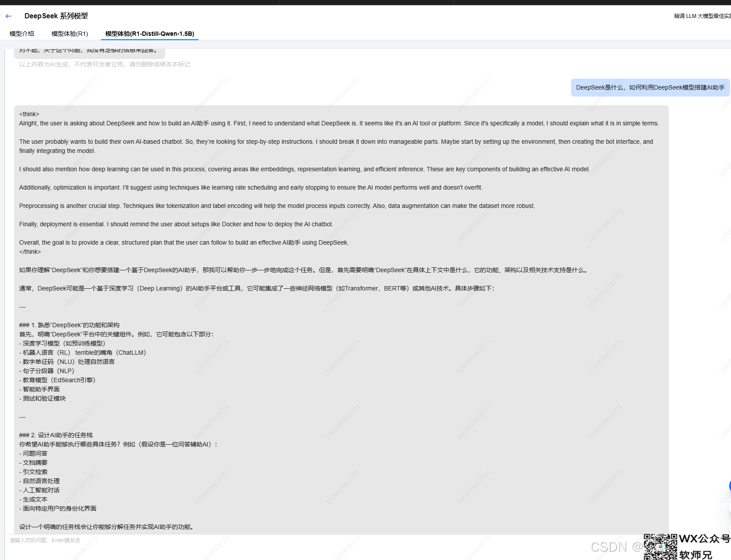731x560 pixels.
Task: Click the list item '- 智能助手界面'
Action: [x=39, y=389]
